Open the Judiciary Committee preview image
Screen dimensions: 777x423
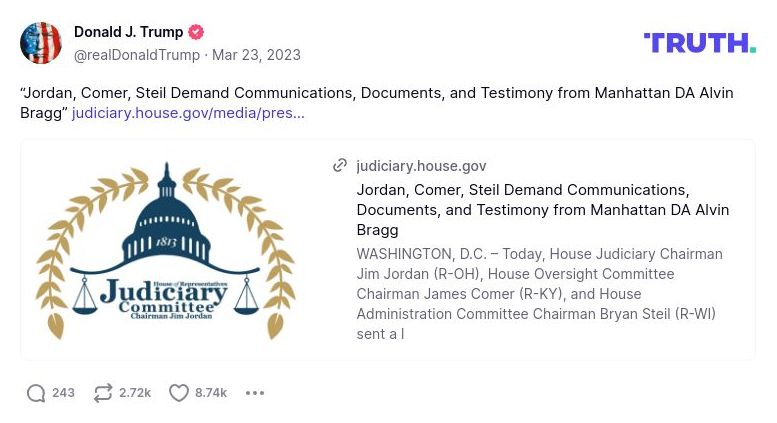coord(166,250)
